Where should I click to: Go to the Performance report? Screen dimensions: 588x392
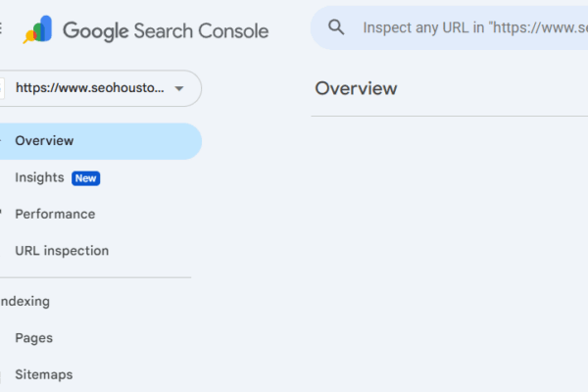pos(55,214)
